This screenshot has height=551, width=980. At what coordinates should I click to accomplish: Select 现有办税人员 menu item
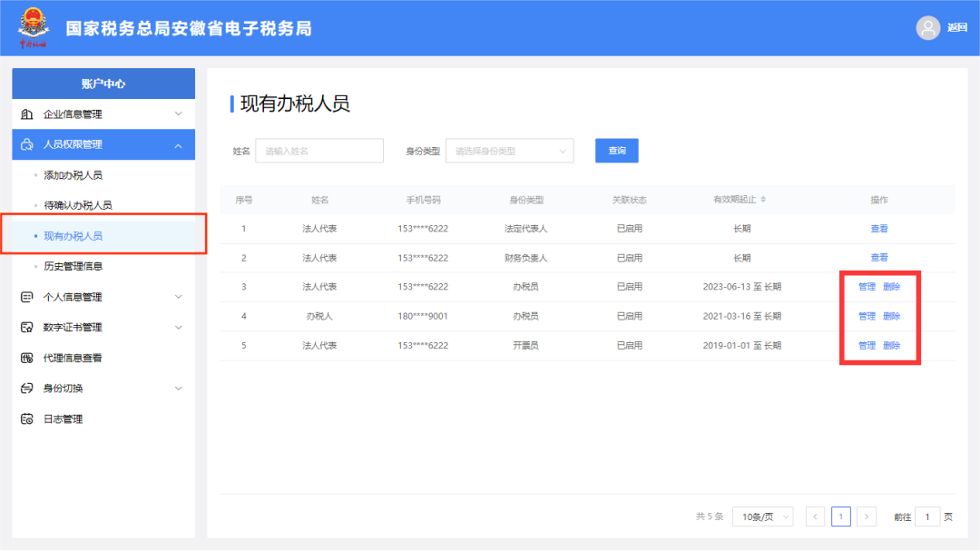pos(73,236)
